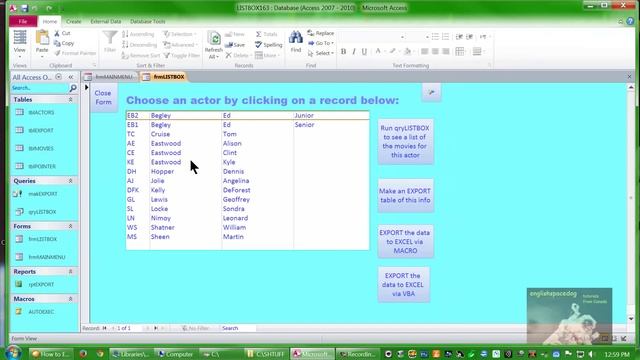Click the Format Painter brush

point(58,53)
